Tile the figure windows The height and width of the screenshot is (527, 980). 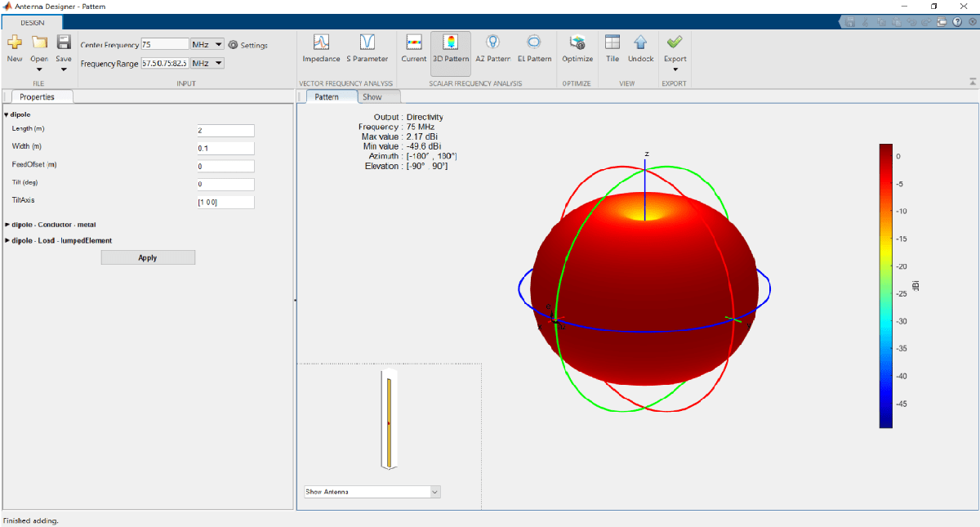(612, 48)
